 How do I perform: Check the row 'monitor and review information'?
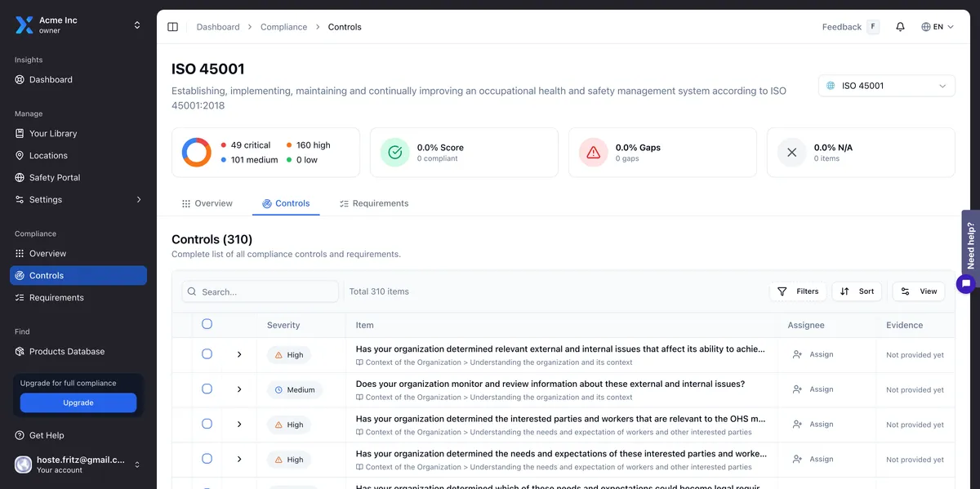[207, 389]
